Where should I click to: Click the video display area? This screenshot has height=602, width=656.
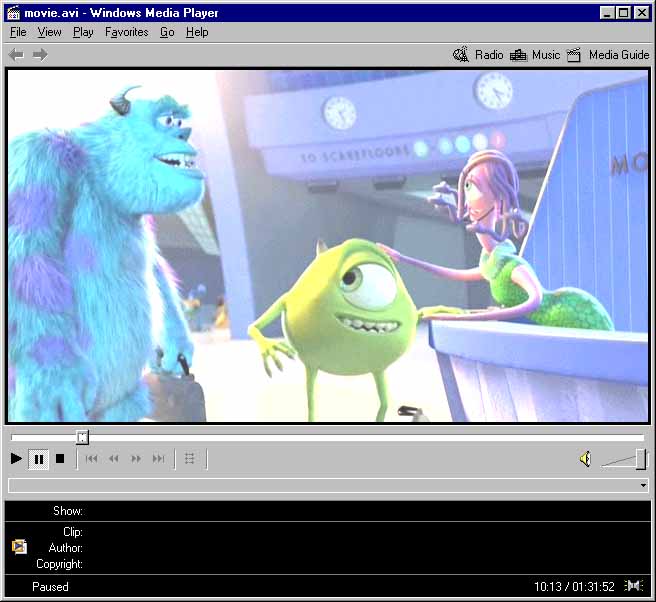[x=328, y=246]
